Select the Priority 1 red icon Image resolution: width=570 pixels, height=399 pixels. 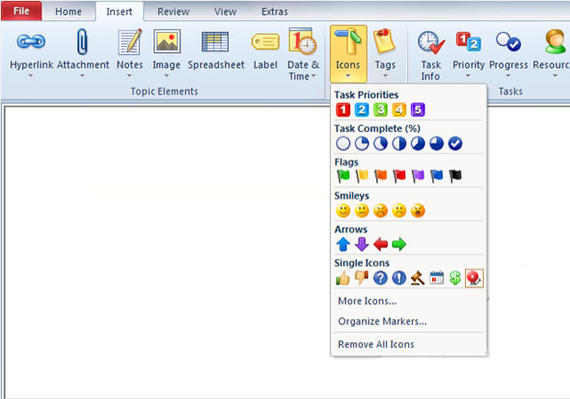[x=343, y=110]
